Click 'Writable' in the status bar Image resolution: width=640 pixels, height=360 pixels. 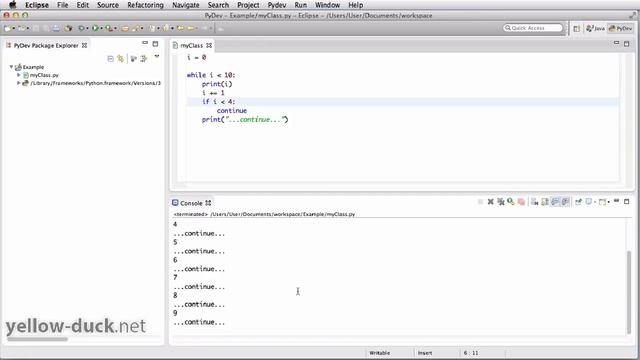click(380, 353)
